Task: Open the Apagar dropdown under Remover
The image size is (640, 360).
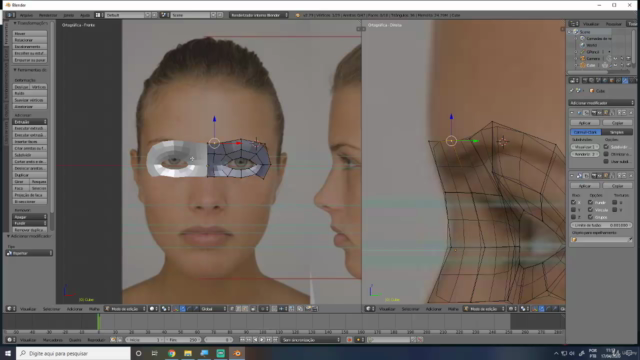Action: pos(30,217)
